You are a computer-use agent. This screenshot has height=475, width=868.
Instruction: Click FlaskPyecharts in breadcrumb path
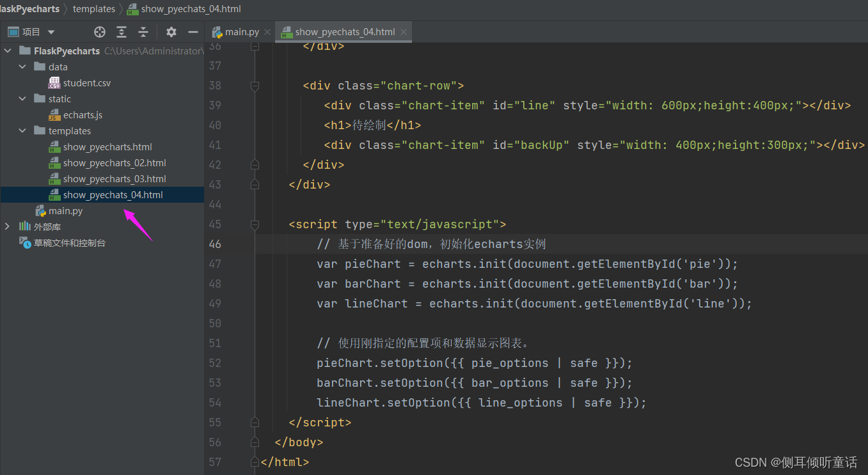[x=29, y=9]
